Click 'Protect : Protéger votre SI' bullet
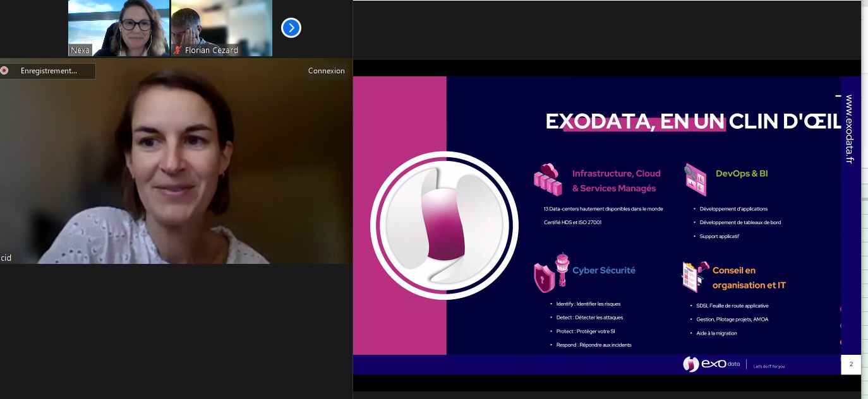 (x=586, y=331)
